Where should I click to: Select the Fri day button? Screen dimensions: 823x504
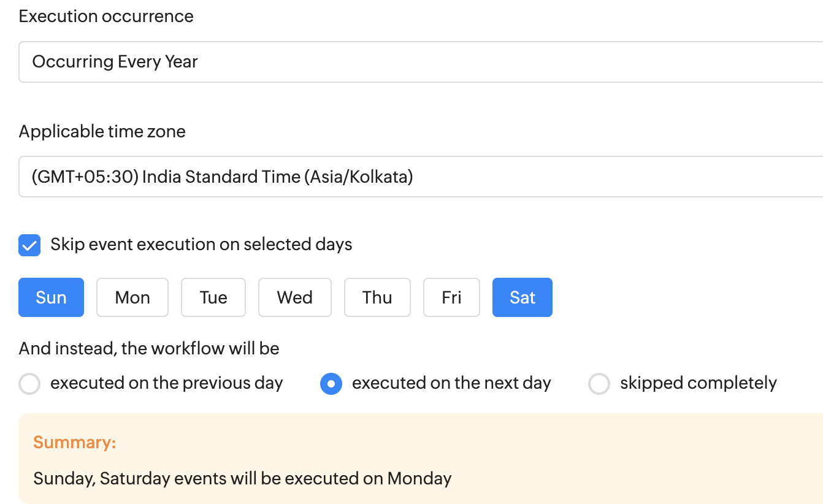(x=451, y=297)
